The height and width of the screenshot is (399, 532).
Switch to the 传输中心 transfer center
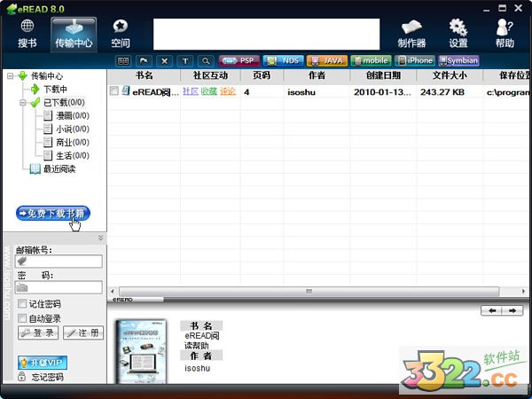click(x=74, y=35)
